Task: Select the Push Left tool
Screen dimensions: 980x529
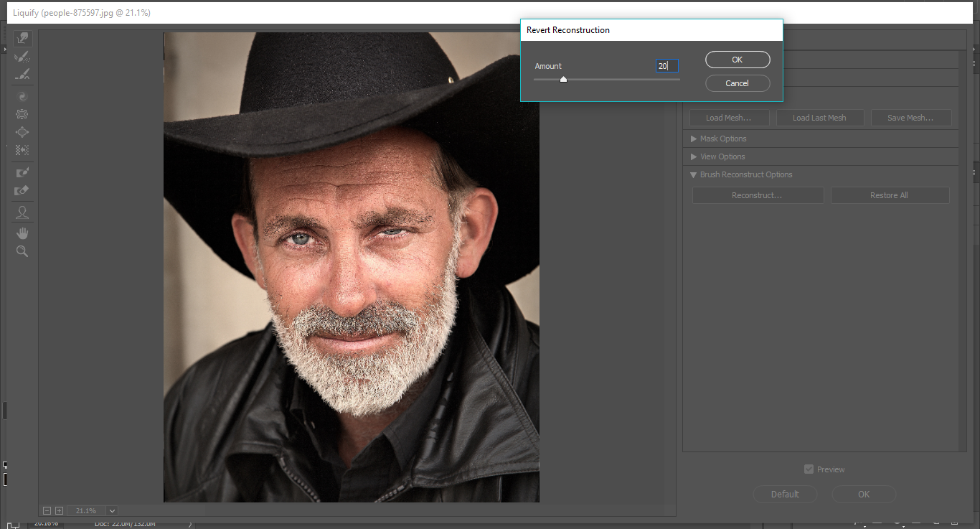Action: (22, 150)
